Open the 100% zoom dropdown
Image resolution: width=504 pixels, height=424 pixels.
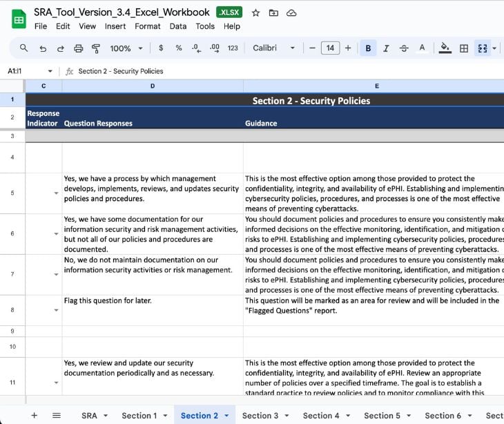[126, 48]
